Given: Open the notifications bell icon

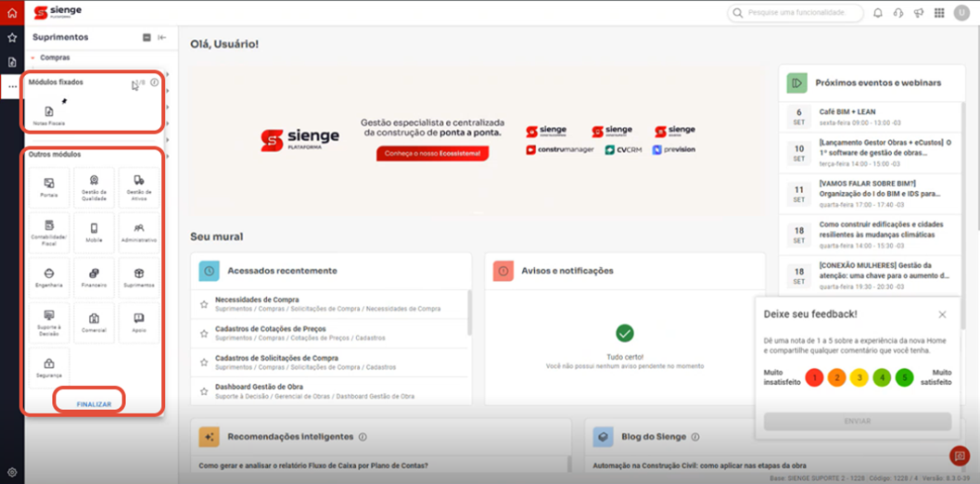Looking at the screenshot, I should 878,13.
